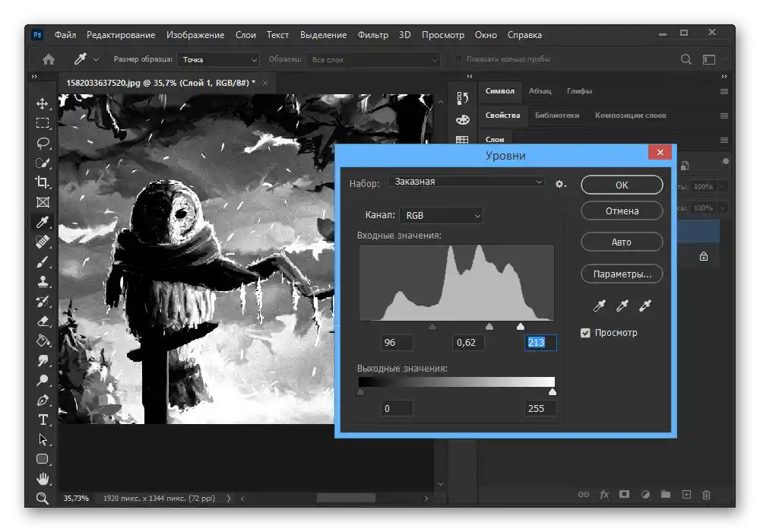The width and height of the screenshot is (760, 532).
Task: Open the History panel icon
Action: click(x=462, y=98)
